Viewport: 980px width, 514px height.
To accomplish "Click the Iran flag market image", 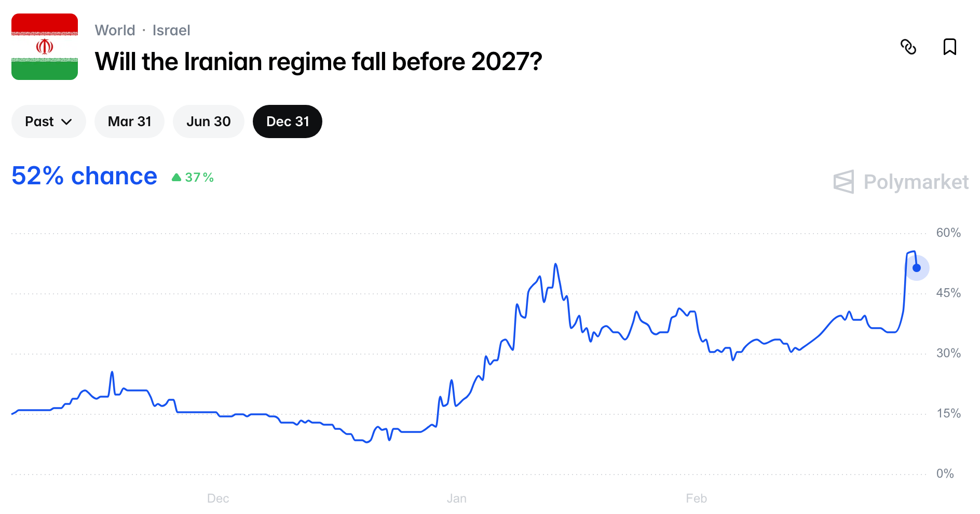I will tap(45, 47).
